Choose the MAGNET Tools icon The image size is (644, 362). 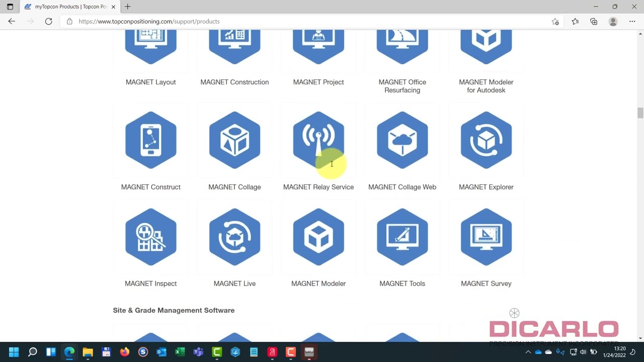click(x=403, y=237)
